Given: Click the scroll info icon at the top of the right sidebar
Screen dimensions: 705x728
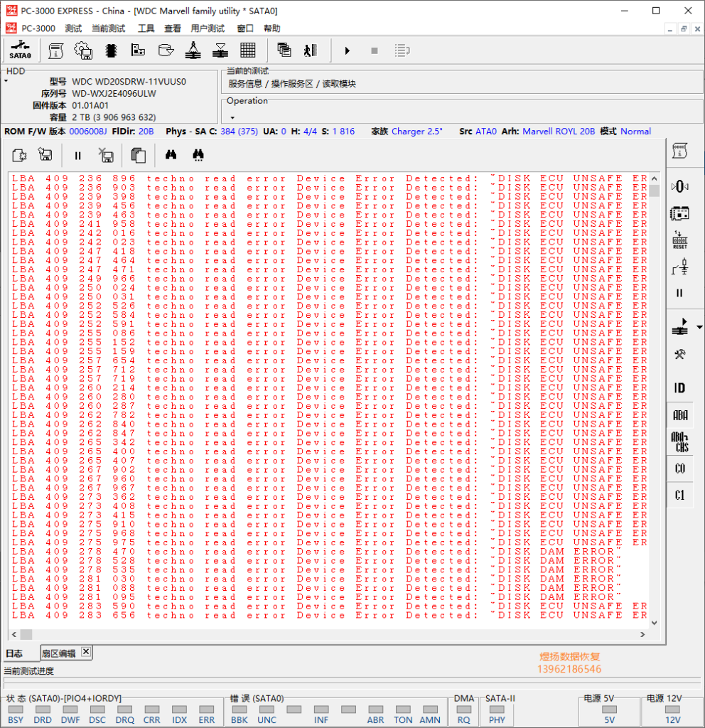Looking at the screenshot, I should [x=680, y=151].
